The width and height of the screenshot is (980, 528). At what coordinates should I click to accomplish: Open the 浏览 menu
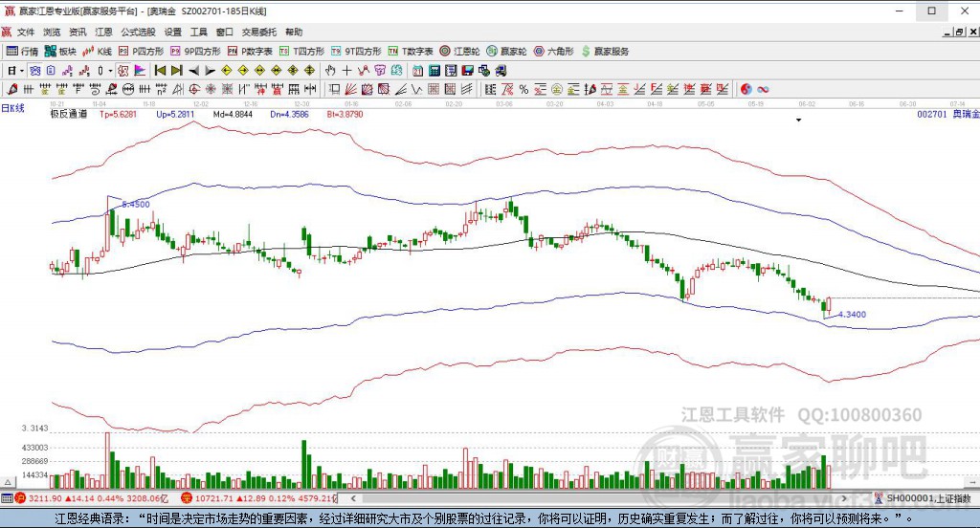click(x=52, y=32)
